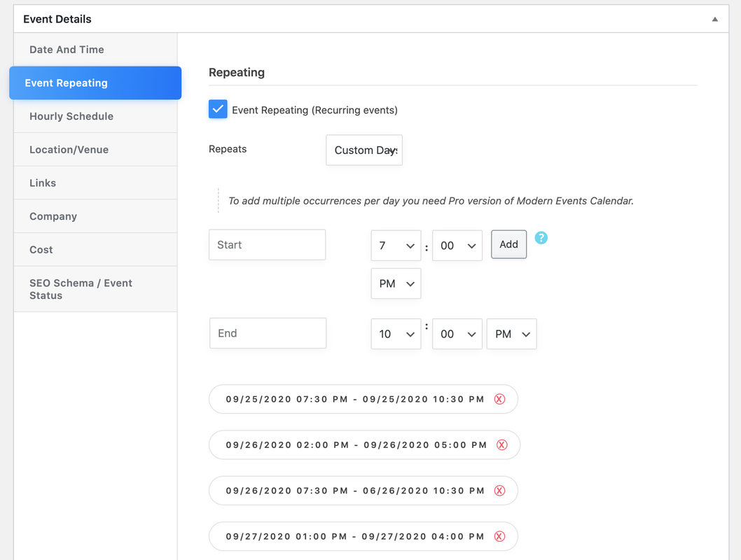Screen dimensions: 741x560
Task: Click the blue help question mark icon
Action: click(x=541, y=238)
